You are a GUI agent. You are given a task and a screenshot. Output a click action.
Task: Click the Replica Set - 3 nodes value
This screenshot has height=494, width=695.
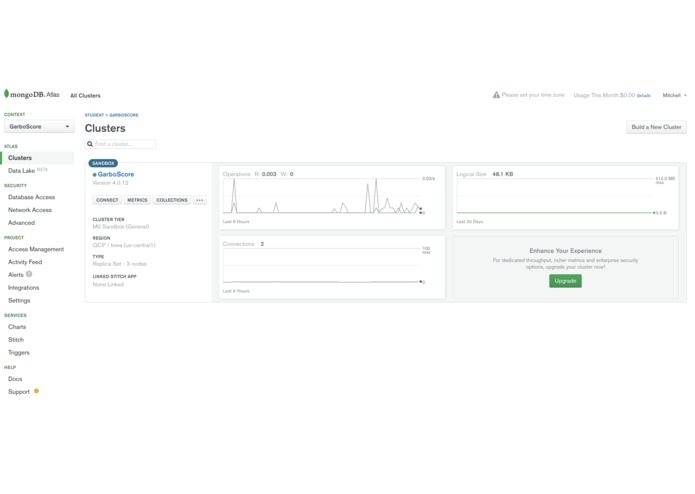119,264
